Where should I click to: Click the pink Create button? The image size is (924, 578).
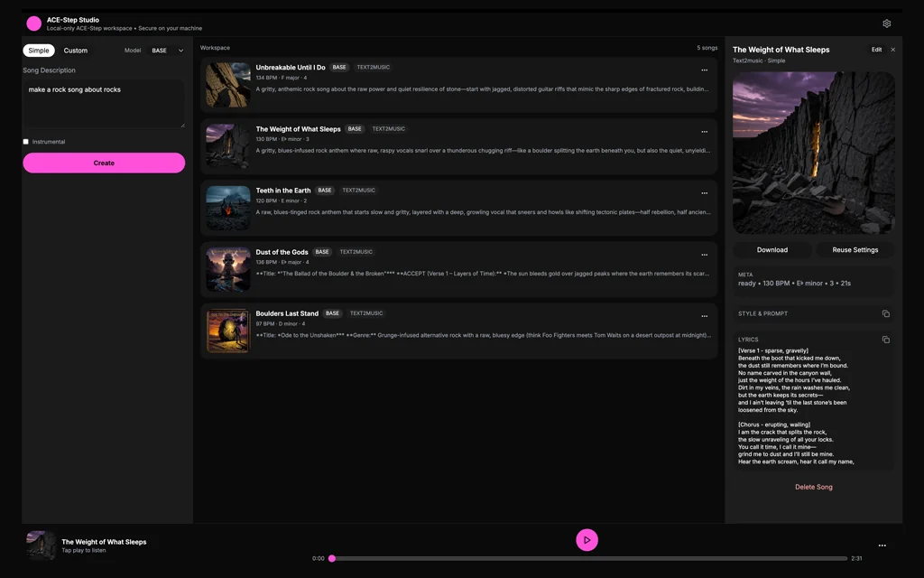(x=104, y=163)
